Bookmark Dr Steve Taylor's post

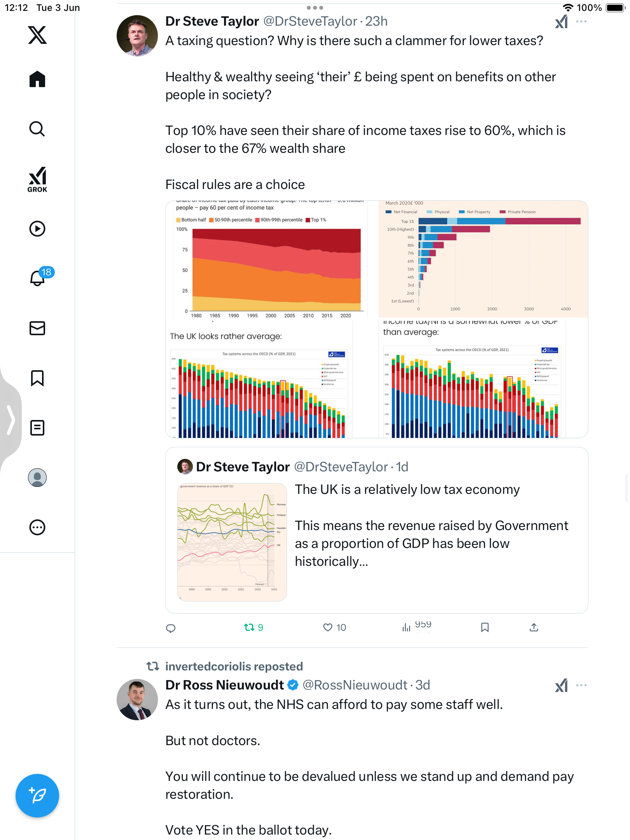click(485, 627)
